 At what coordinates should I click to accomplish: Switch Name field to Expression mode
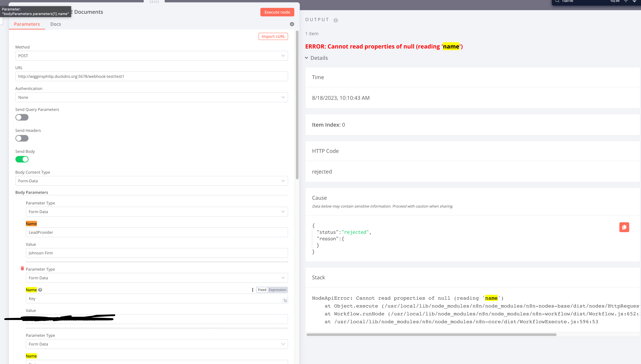[x=277, y=290]
